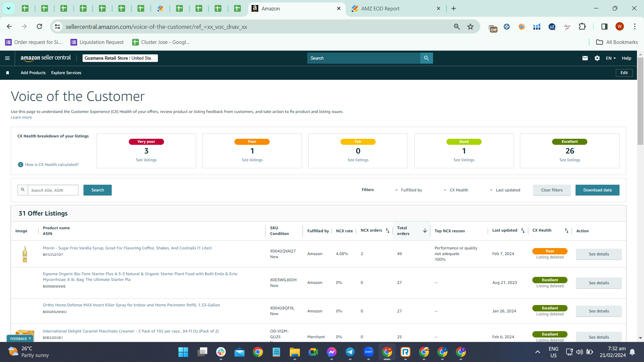Open the Explore Services menu item

(x=66, y=73)
